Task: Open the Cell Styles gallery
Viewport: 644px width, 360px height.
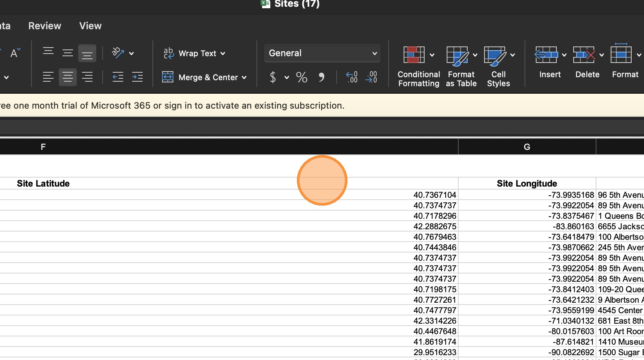Action: [495, 56]
